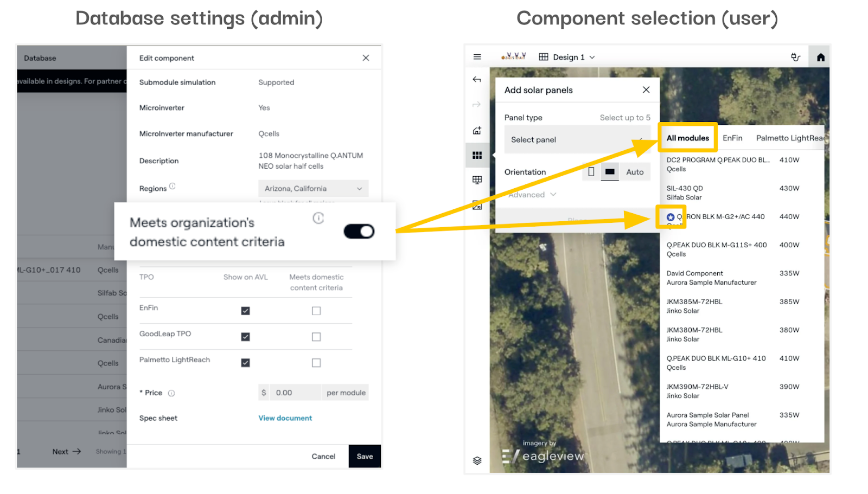
Task: Click the electrical plug icon in header
Action: 795,57
